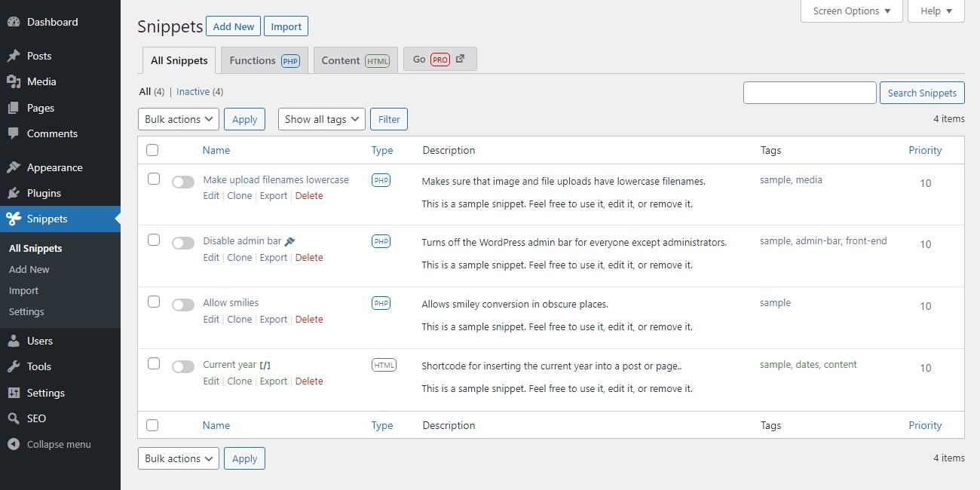
Task: Click the Snippets scissors icon in sidebar
Action: point(15,219)
